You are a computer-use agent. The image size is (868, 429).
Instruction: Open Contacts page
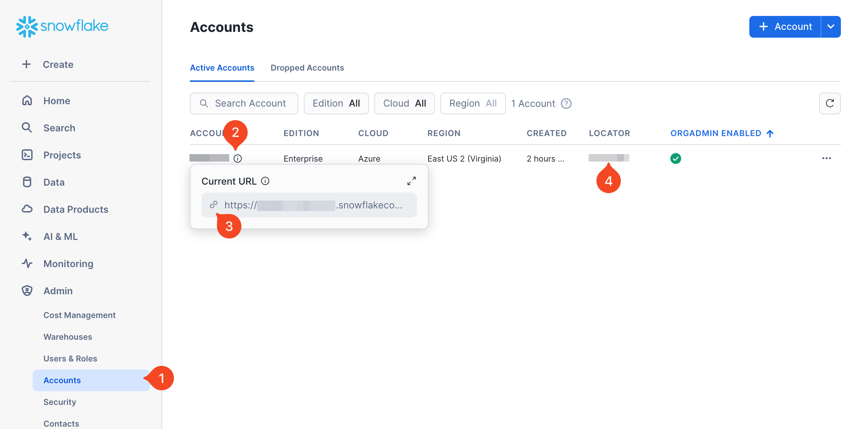pyautogui.click(x=61, y=424)
